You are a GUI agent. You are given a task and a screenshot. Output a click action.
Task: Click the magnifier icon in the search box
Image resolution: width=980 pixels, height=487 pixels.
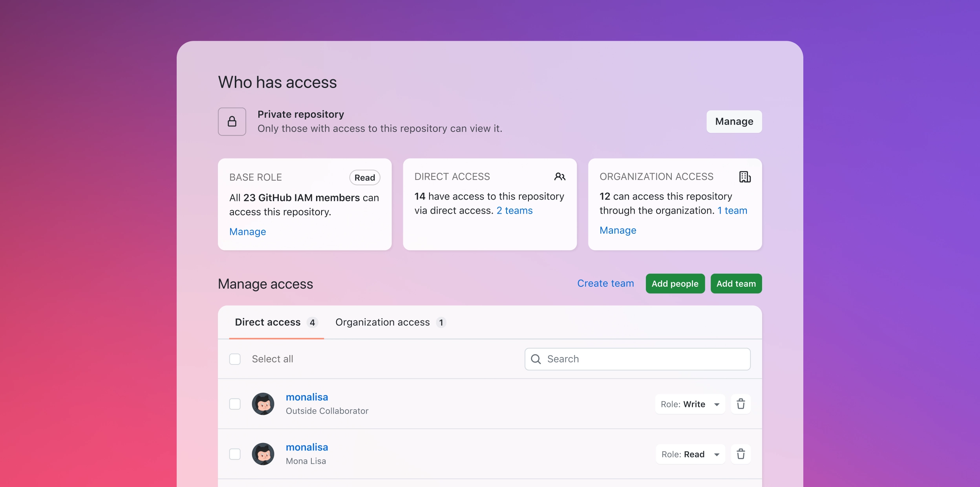(x=536, y=359)
